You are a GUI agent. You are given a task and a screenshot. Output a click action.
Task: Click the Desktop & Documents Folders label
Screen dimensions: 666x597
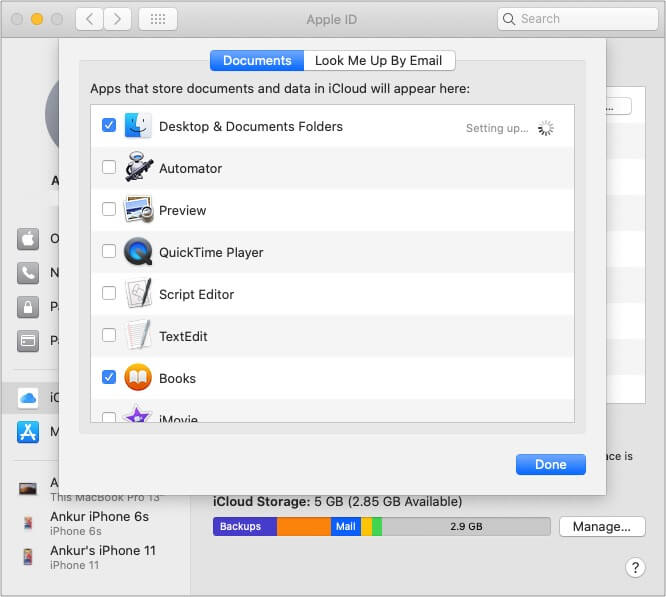tap(251, 126)
